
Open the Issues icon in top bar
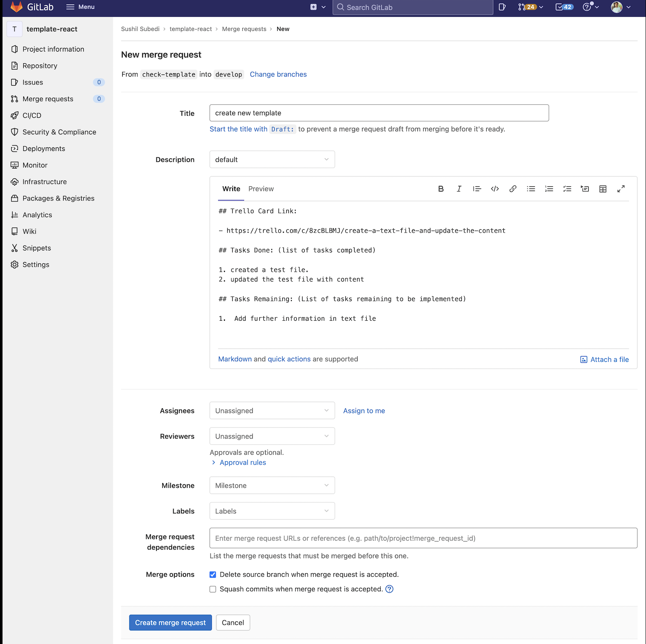(x=502, y=7)
